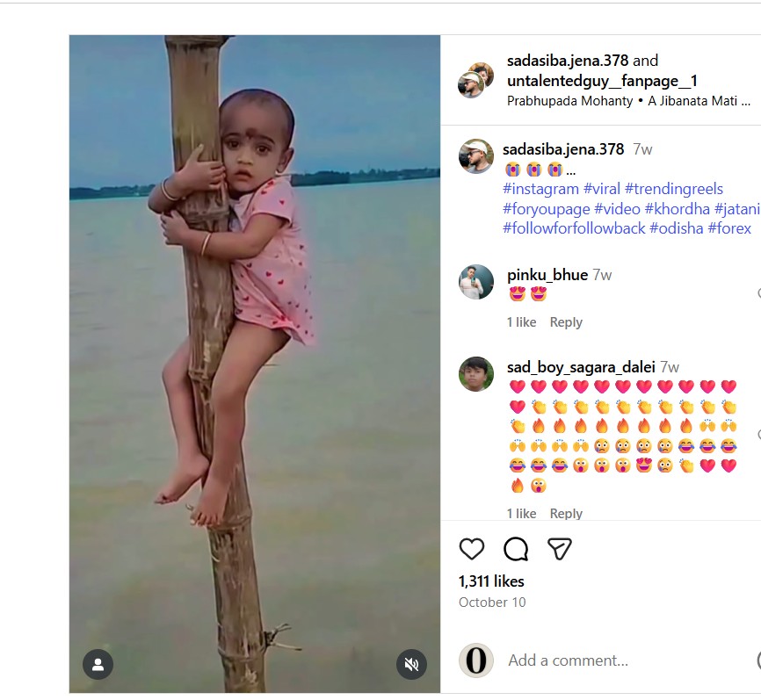761x700 pixels.
Task: View the 1,311 likes list
Action: (491, 581)
